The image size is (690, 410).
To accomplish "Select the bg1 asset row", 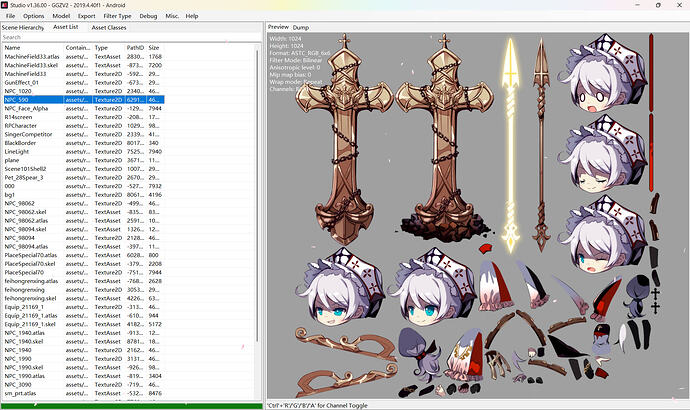I will (x=84, y=194).
